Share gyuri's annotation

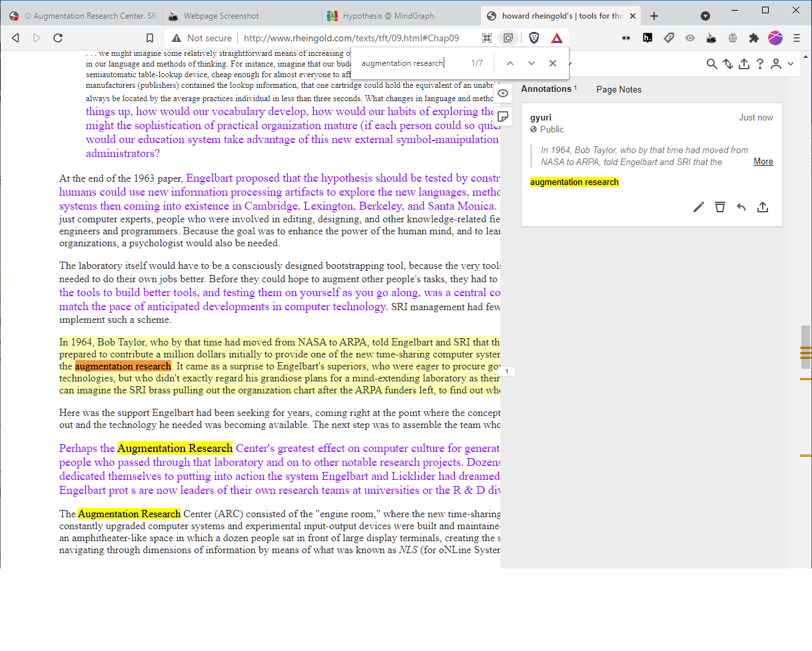coord(763,207)
